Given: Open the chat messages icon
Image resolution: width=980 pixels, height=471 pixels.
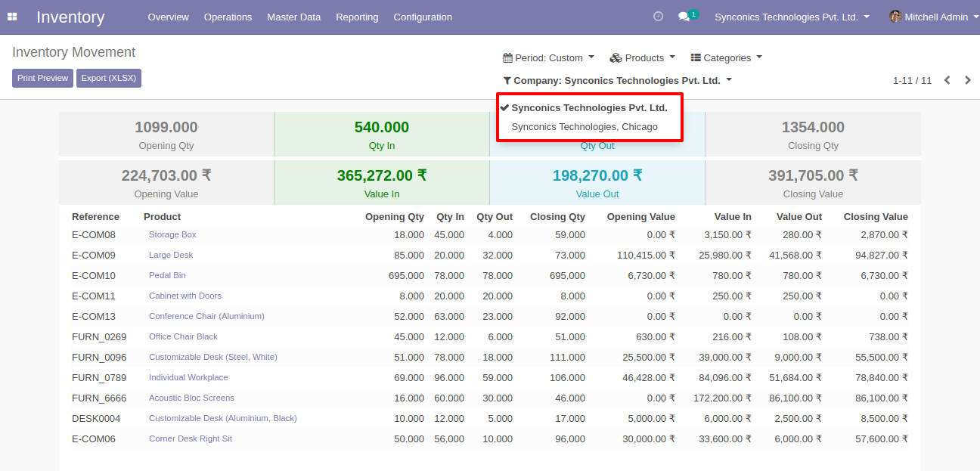Looking at the screenshot, I should click(x=684, y=17).
